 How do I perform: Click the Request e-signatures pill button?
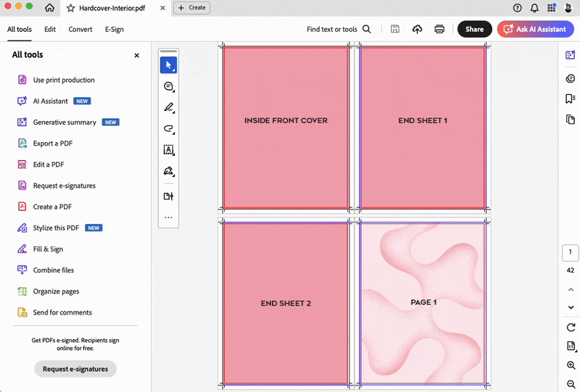tap(75, 369)
